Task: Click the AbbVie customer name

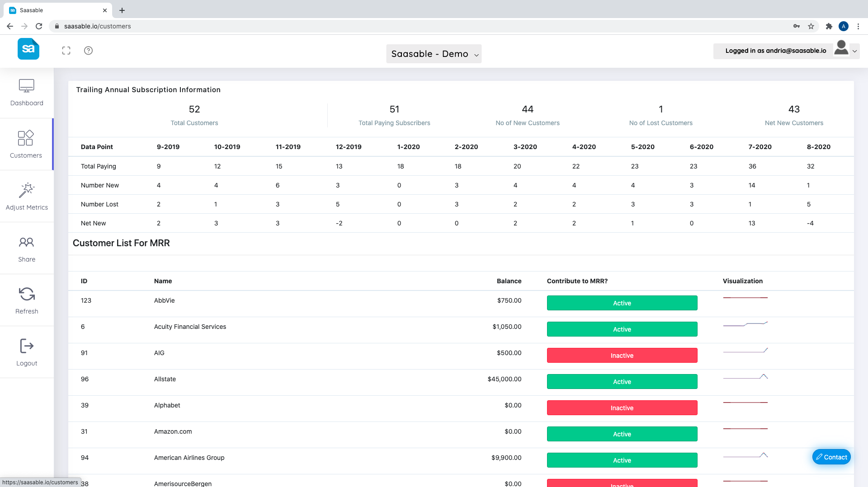Action: [164, 300]
